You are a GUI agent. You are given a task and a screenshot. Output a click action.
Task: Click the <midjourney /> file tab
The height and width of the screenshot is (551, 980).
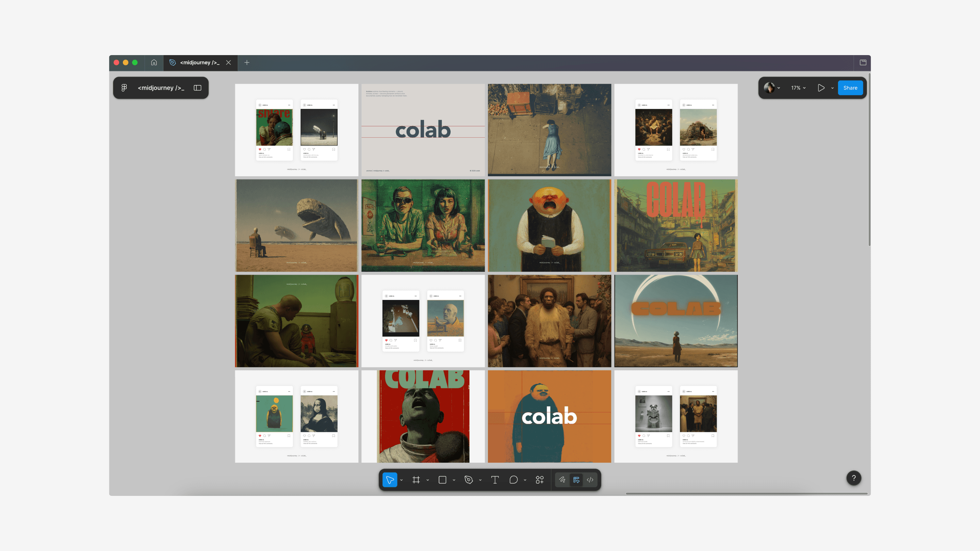tap(199, 62)
